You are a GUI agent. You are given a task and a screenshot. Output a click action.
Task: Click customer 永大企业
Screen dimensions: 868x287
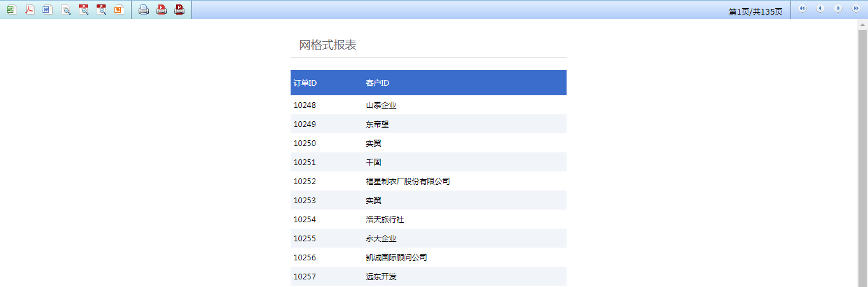coord(382,238)
